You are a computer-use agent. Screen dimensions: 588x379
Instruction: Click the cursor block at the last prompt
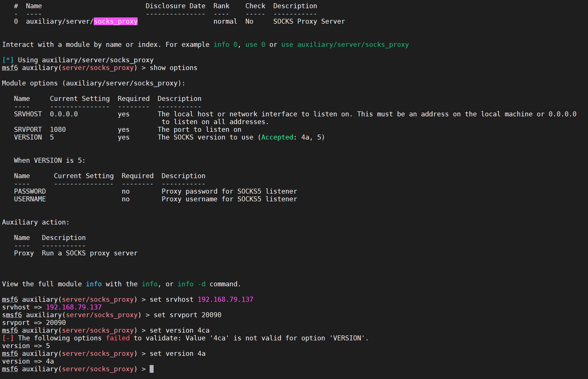tap(152, 369)
